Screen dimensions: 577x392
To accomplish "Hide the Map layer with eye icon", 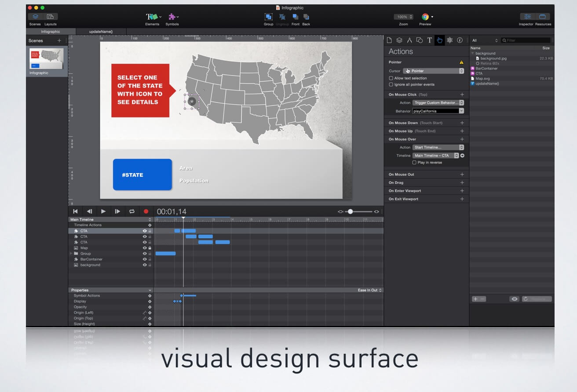I will [x=145, y=248].
